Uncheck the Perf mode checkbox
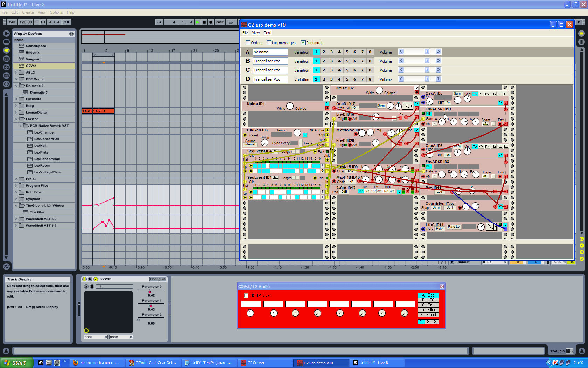Screen dimensions: 588x368 (303, 43)
